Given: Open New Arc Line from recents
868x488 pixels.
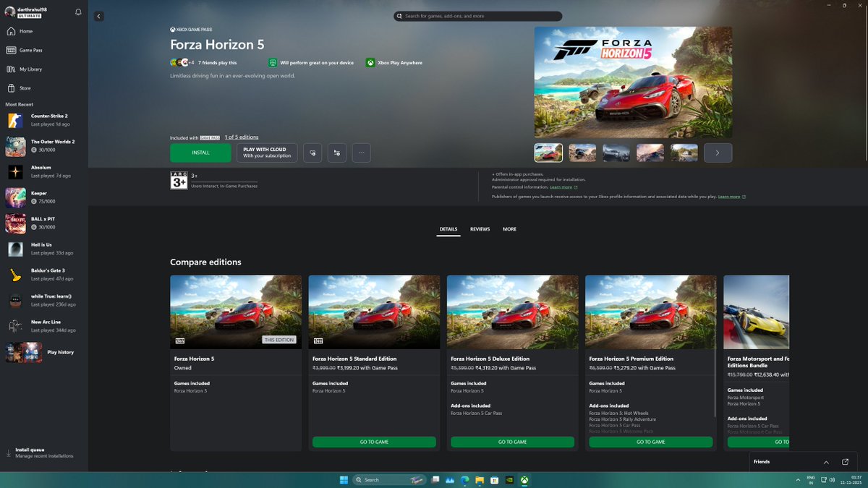Looking at the screenshot, I should [x=44, y=326].
